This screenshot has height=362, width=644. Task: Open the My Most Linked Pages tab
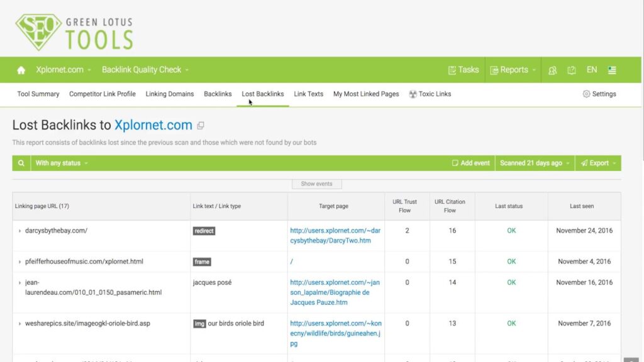point(366,94)
